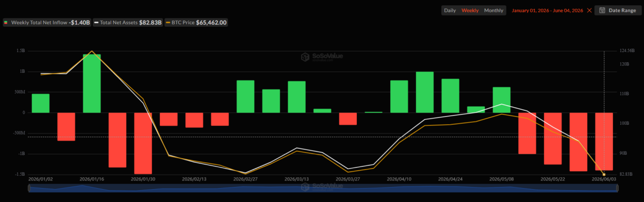Select the green bar for 2026/04/24
Image resolution: width=644 pixels, height=202 pixels.
tap(450, 96)
